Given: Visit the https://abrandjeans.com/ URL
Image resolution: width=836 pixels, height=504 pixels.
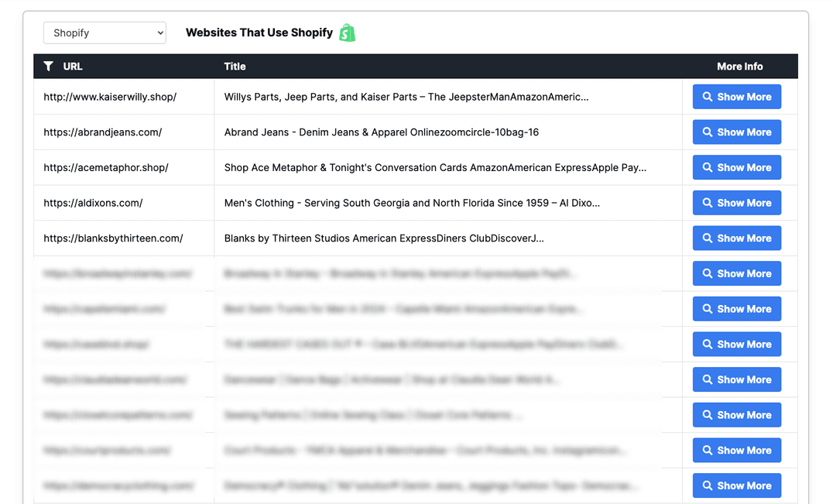Looking at the screenshot, I should (x=103, y=132).
